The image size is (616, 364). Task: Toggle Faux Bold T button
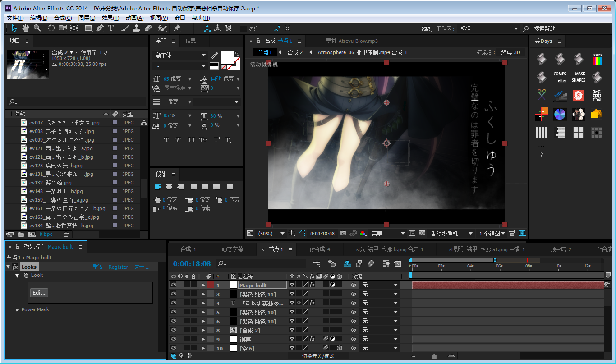[166, 140]
